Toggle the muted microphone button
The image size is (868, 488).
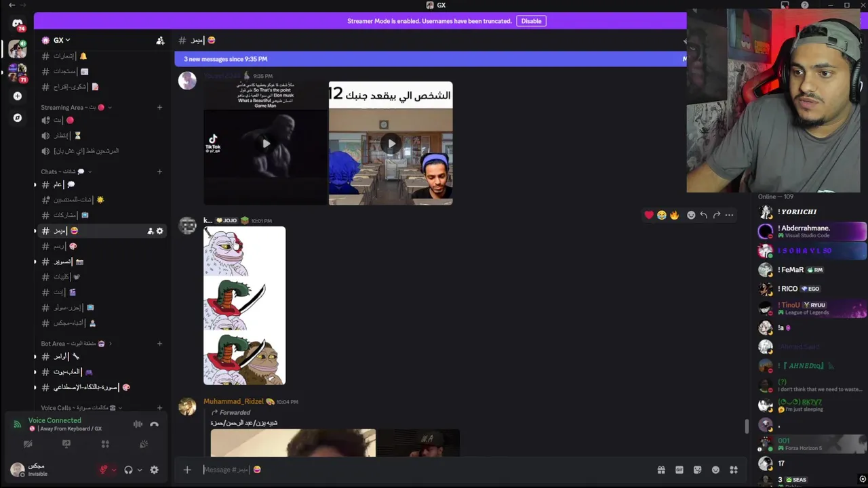tap(103, 470)
